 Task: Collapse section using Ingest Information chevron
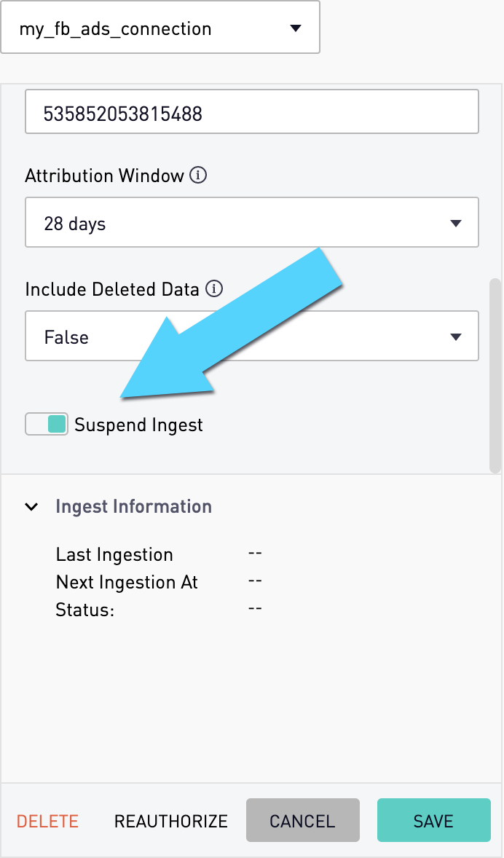pos(32,507)
